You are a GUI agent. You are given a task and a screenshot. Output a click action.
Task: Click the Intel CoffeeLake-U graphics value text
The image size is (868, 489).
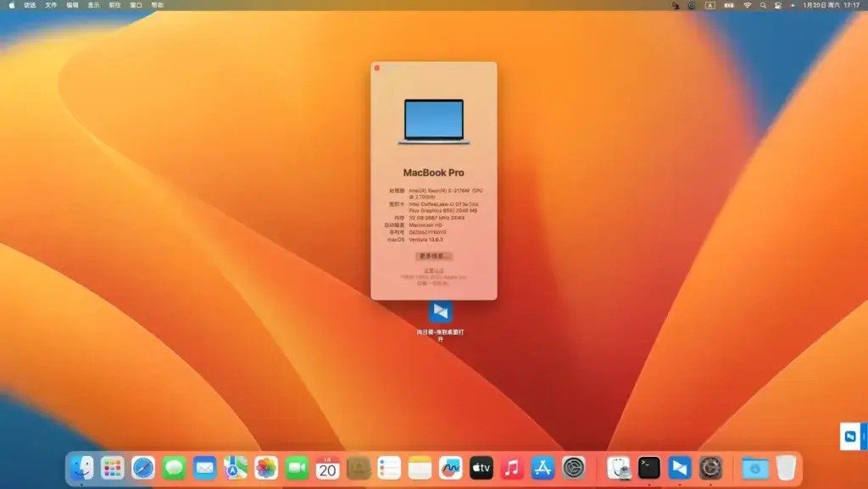click(443, 208)
